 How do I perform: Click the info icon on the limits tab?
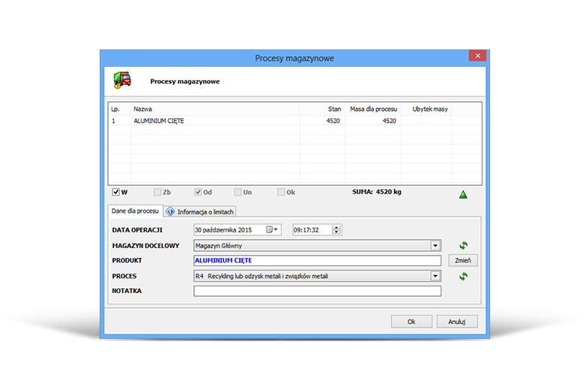[170, 212]
